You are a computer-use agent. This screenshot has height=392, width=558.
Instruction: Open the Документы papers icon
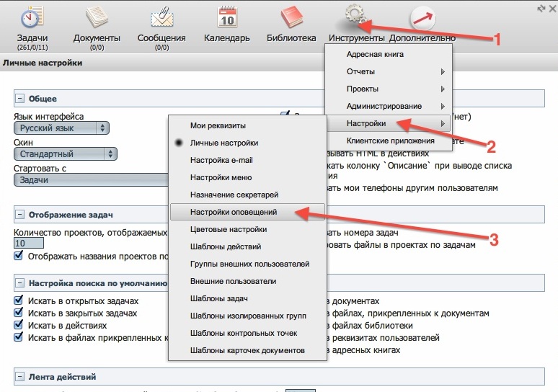click(x=97, y=17)
